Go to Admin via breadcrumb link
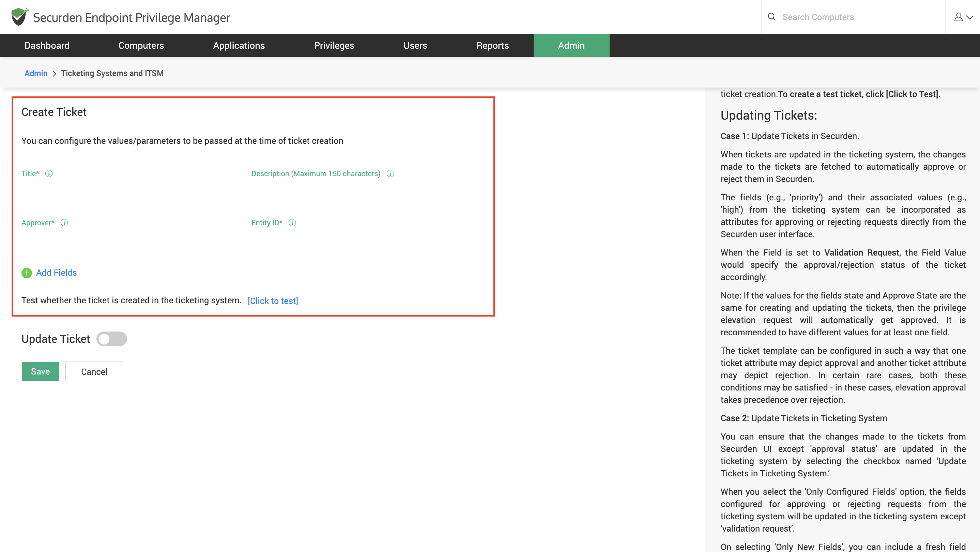The width and height of the screenshot is (980, 552). (36, 73)
